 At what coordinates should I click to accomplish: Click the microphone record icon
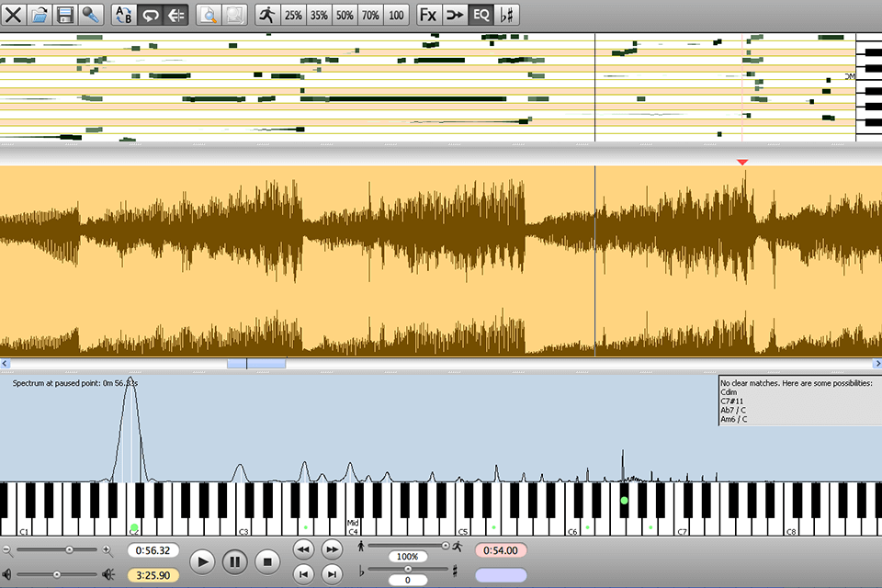pos(90,15)
